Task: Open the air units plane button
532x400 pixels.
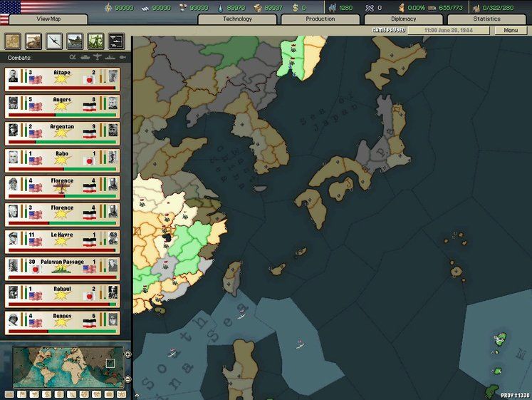Action: click(54, 41)
